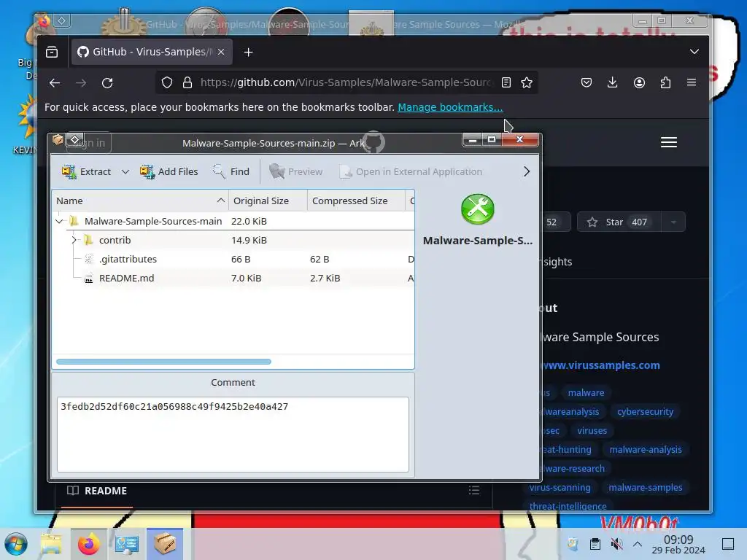The image size is (747, 560).
Task: Click the show desktop button
Action: coord(728,544)
